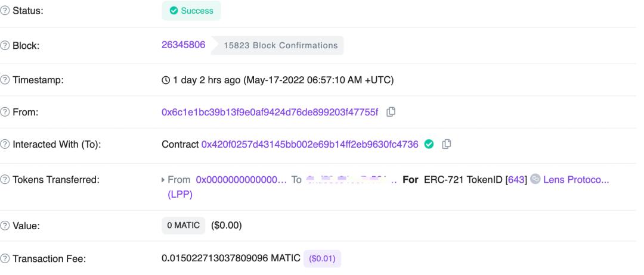Open block 26345806 link
The image size is (644, 275).
point(184,45)
